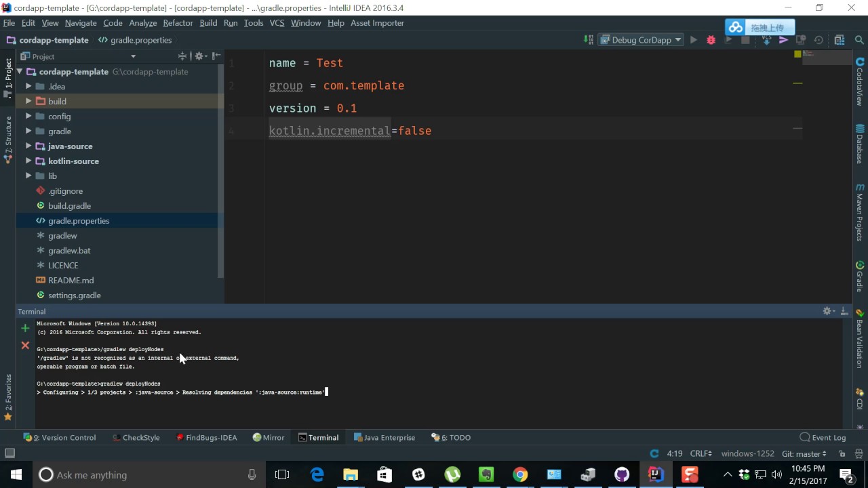
Task: Open the Windows Start menu
Action: (16, 474)
